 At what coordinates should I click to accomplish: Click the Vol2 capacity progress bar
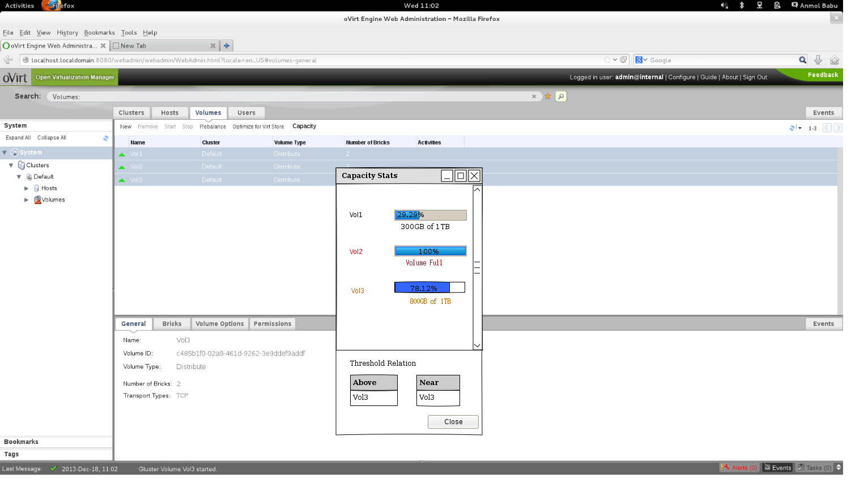click(x=430, y=251)
